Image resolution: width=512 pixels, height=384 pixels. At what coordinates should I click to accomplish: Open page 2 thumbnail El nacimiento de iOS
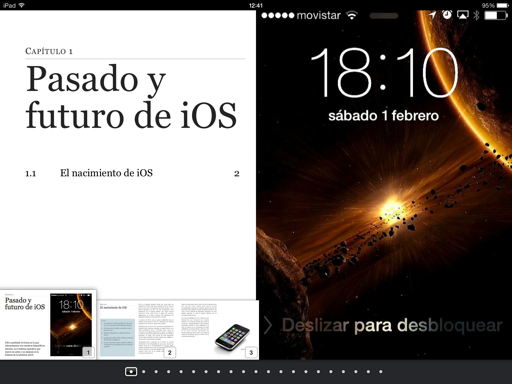coord(136,330)
